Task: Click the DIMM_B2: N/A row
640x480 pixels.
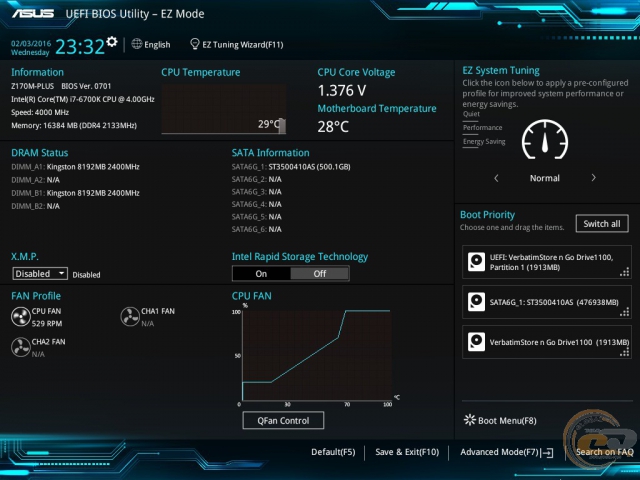Action: (x=36, y=206)
